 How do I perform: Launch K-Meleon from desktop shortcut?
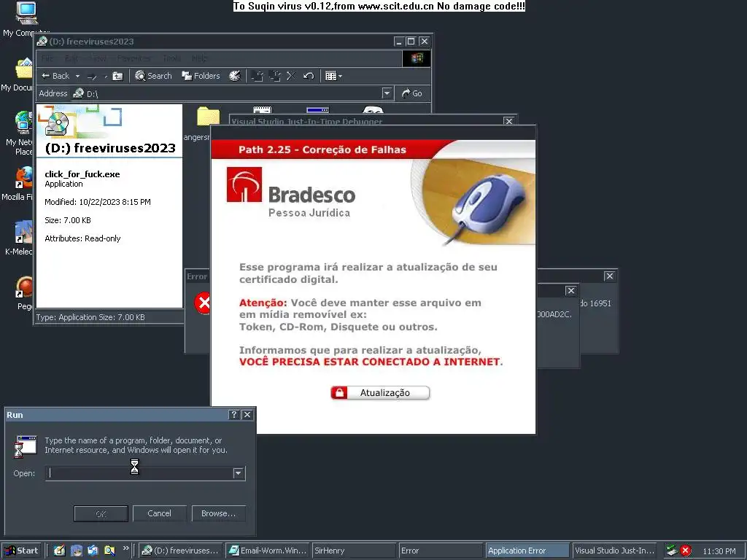[23, 232]
